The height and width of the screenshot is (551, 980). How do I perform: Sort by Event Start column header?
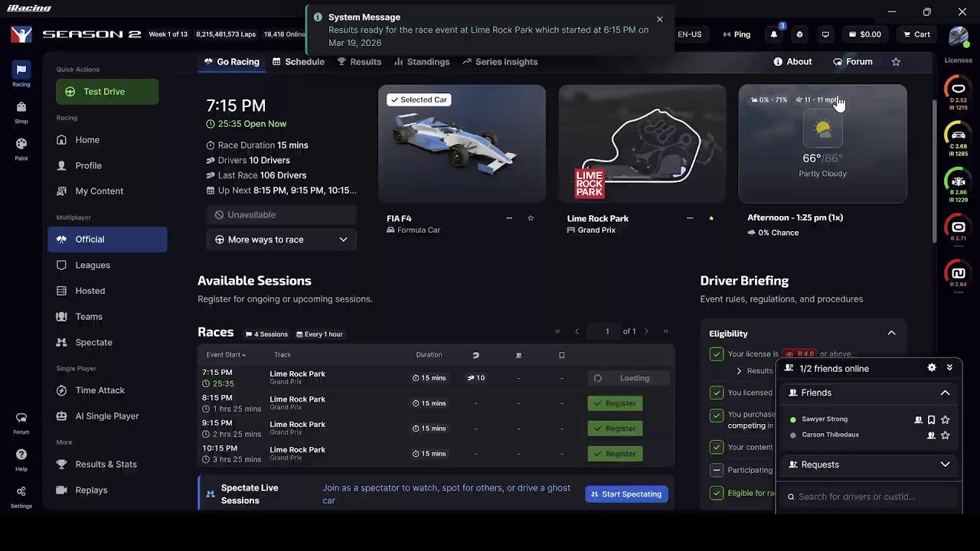tap(226, 355)
